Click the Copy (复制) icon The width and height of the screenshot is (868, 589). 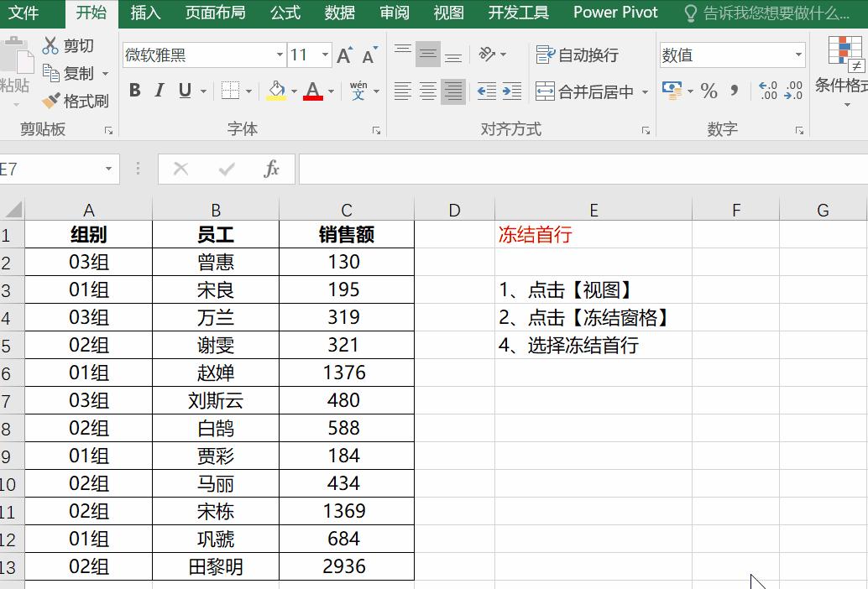coord(50,73)
